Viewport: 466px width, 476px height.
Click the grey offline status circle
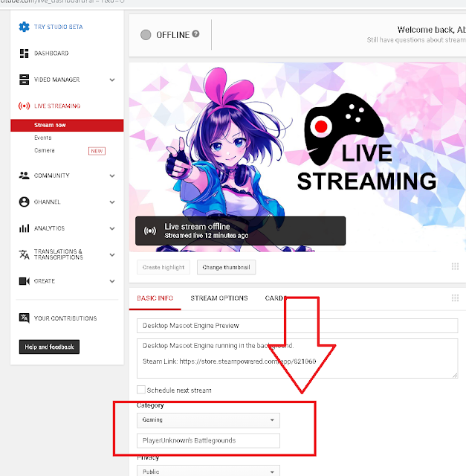click(146, 35)
